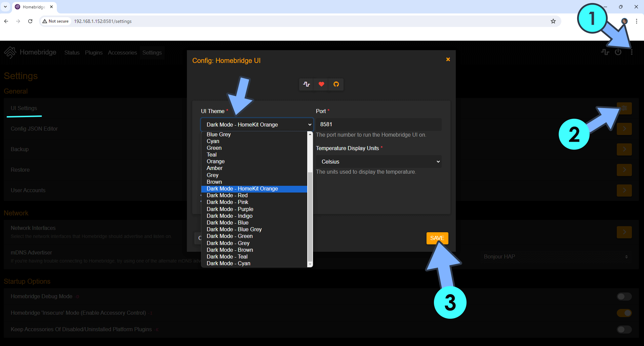Click the navbar status pulse icon
The height and width of the screenshot is (346, 644).
(605, 52)
